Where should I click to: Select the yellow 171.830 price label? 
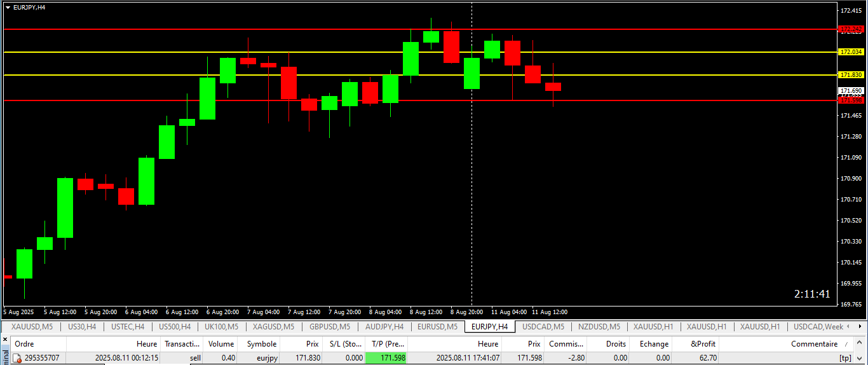[x=851, y=75]
